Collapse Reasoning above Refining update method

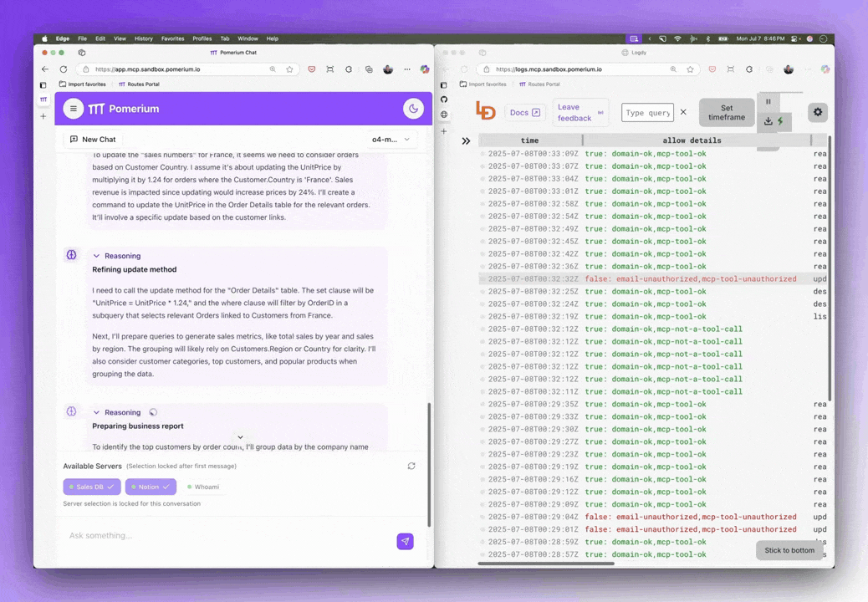tap(117, 256)
